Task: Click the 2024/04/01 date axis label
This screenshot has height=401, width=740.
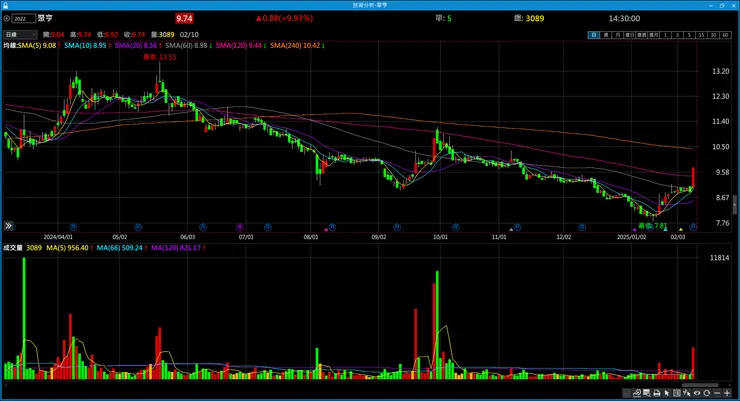Action: pos(58,237)
